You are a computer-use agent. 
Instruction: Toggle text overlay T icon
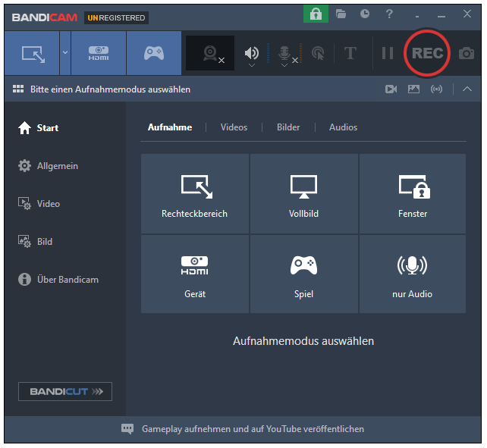(x=350, y=53)
